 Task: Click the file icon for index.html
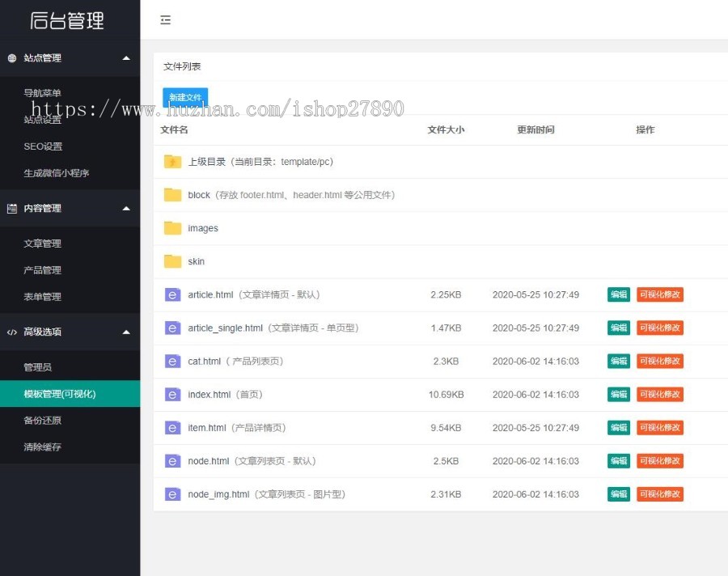click(x=173, y=394)
